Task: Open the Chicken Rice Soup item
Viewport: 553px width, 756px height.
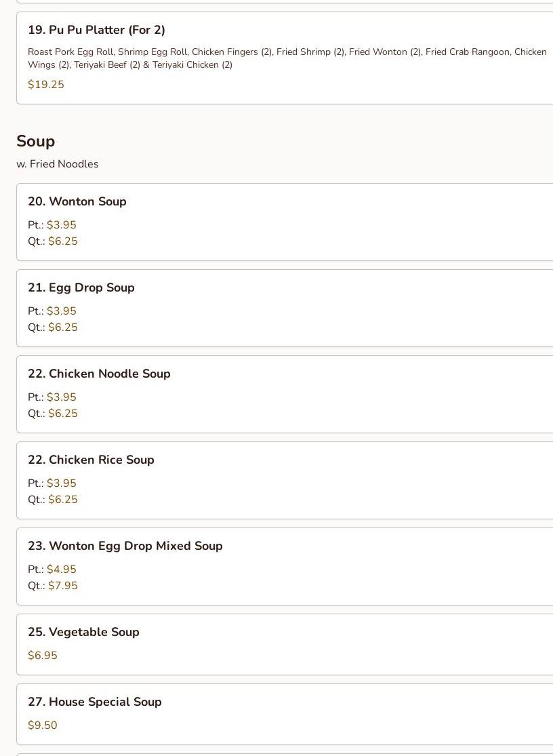Action: pos(91,460)
